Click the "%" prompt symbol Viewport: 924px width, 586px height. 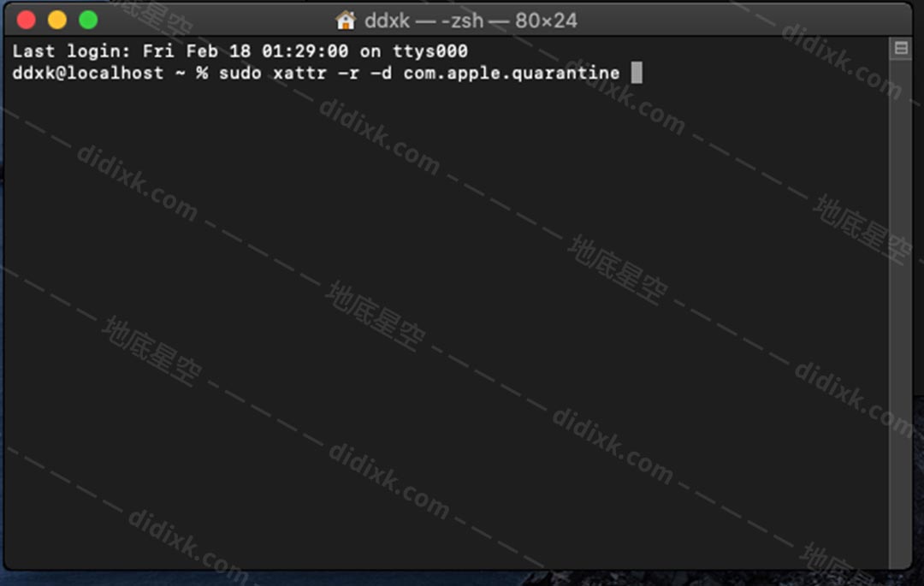point(202,73)
